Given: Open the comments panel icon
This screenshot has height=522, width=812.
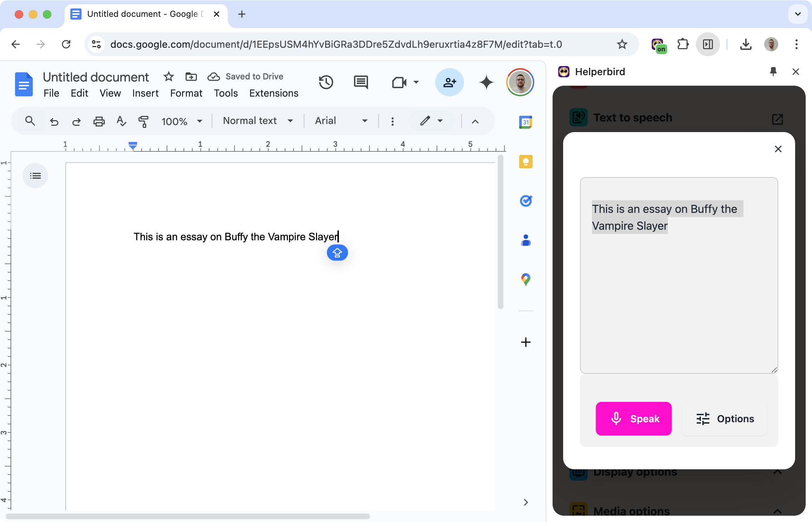Looking at the screenshot, I should 361,82.
